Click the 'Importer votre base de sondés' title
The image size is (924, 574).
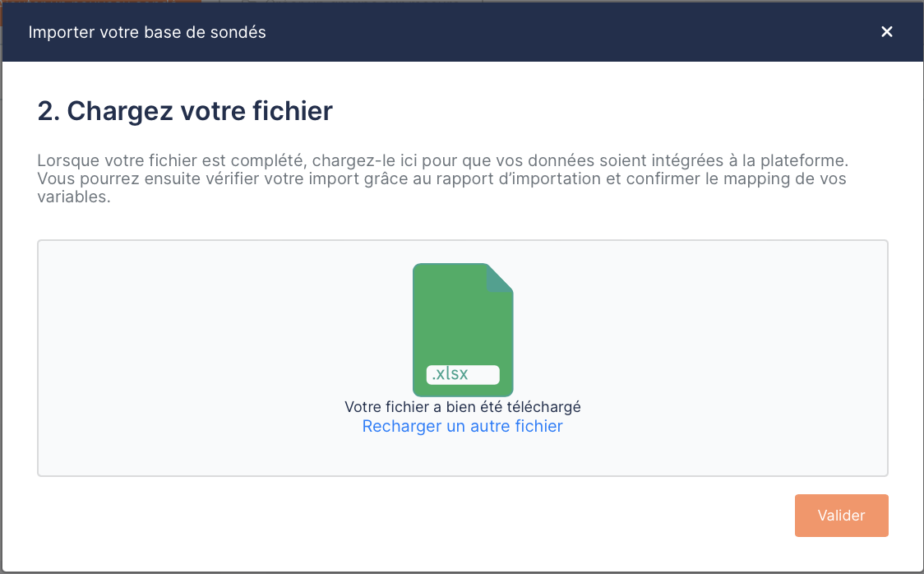click(x=147, y=32)
